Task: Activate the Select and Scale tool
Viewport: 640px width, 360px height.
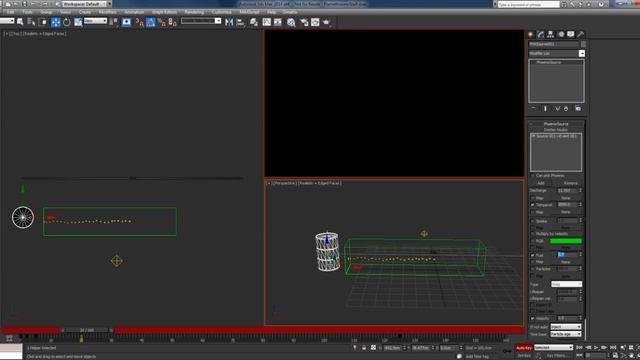Action: [x=78, y=22]
